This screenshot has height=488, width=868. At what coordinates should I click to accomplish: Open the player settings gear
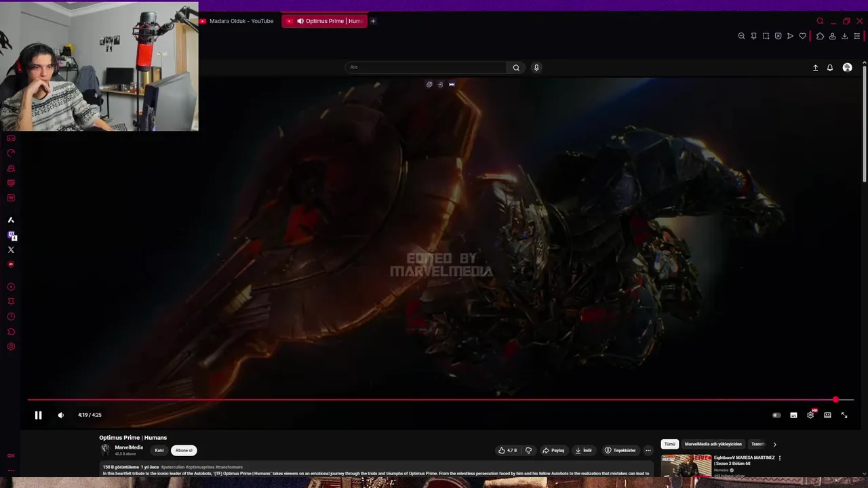[810, 415]
